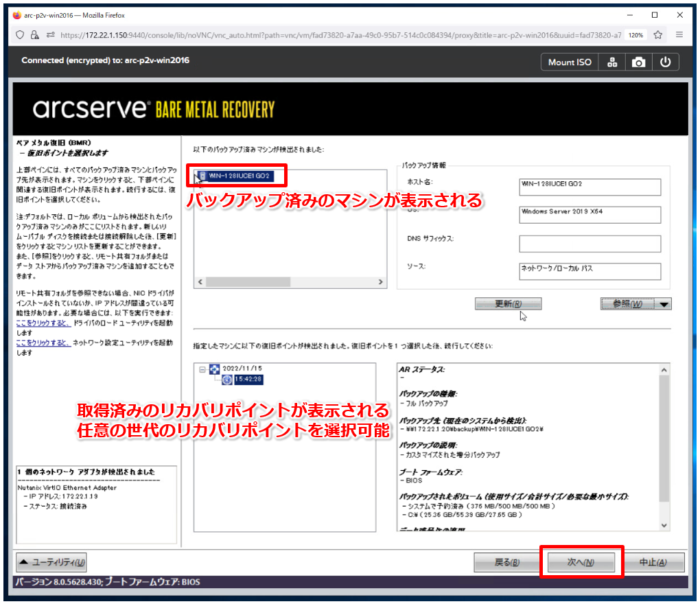Click the horizontal scrollbar thumb of the machine list

point(248,282)
